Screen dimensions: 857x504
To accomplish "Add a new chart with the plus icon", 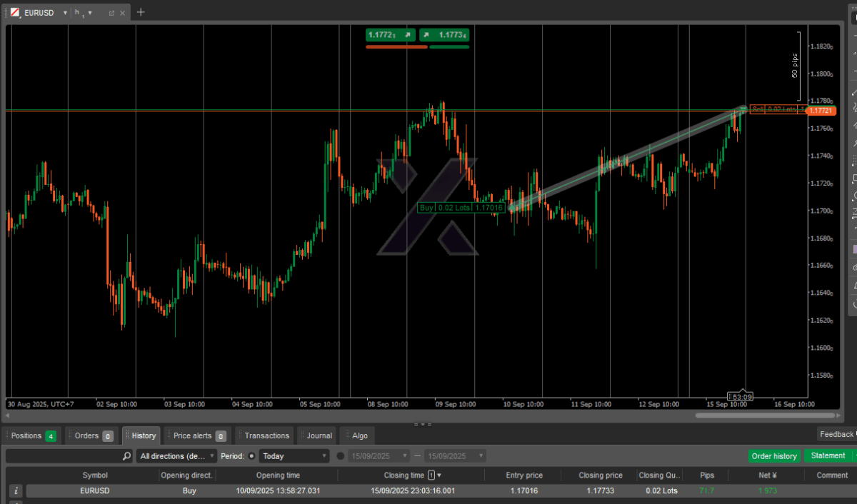I will (x=141, y=12).
